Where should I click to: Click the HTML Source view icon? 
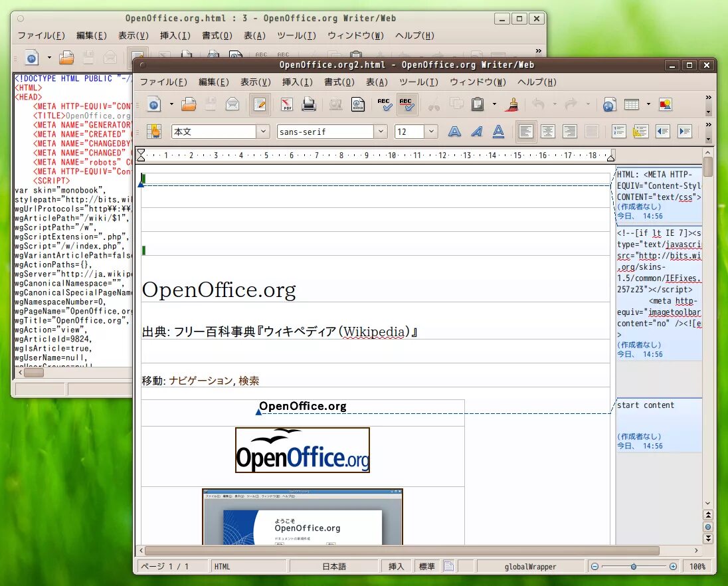[358, 104]
